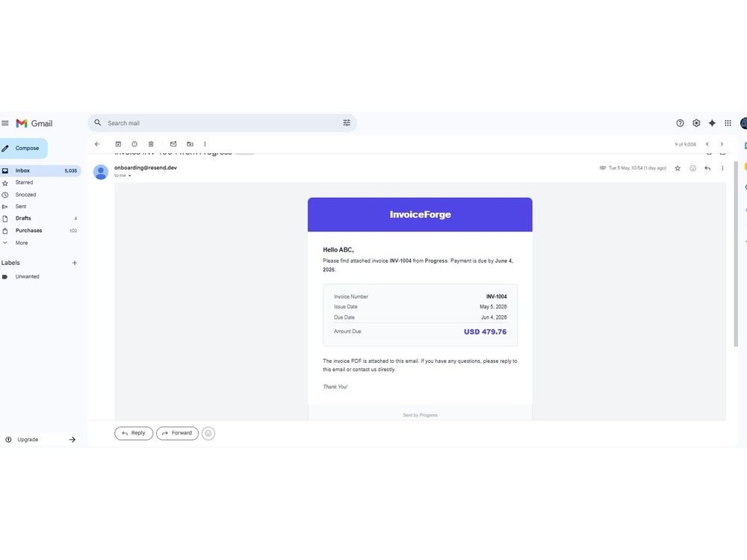This screenshot has width=747, height=560.
Task: Click the Gmail logo
Action: [34, 123]
